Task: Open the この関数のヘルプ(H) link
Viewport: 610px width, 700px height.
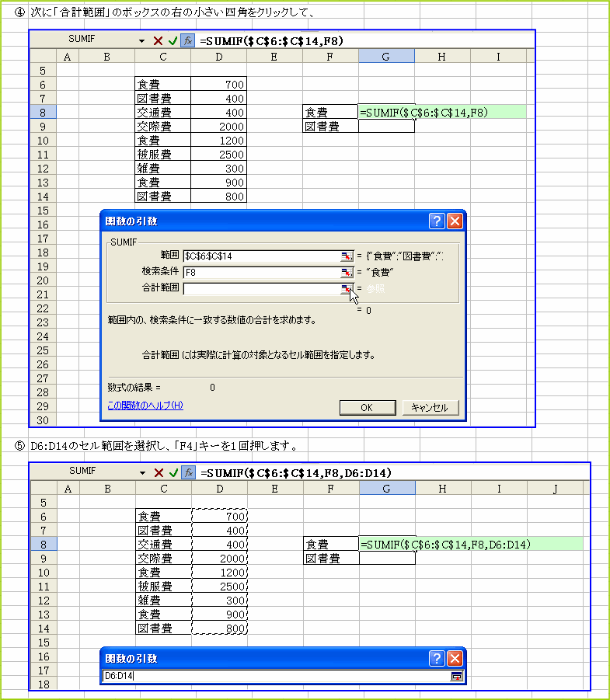Action: click(145, 406)
